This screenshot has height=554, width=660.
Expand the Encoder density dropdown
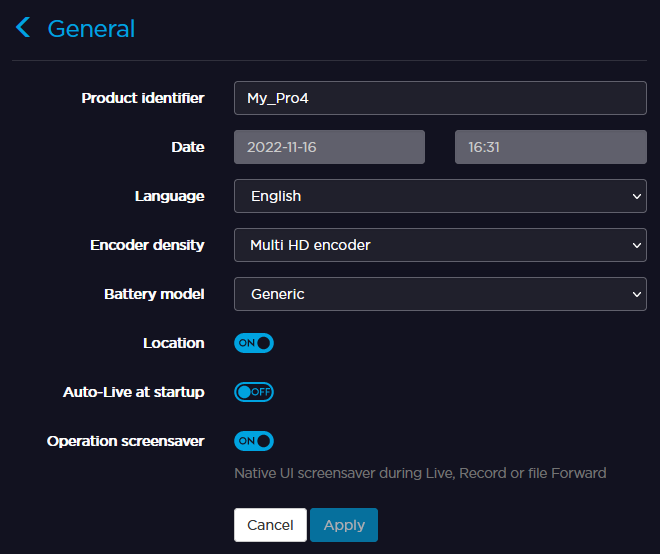tap(440, 245)
